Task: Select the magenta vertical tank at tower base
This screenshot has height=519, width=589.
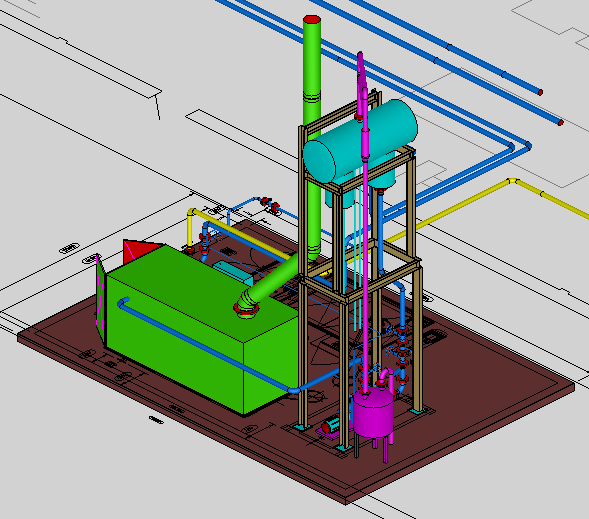Action: point(373,413)
